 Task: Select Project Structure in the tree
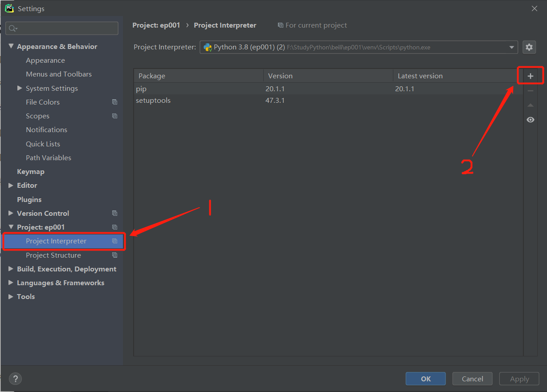coord(53,255)
